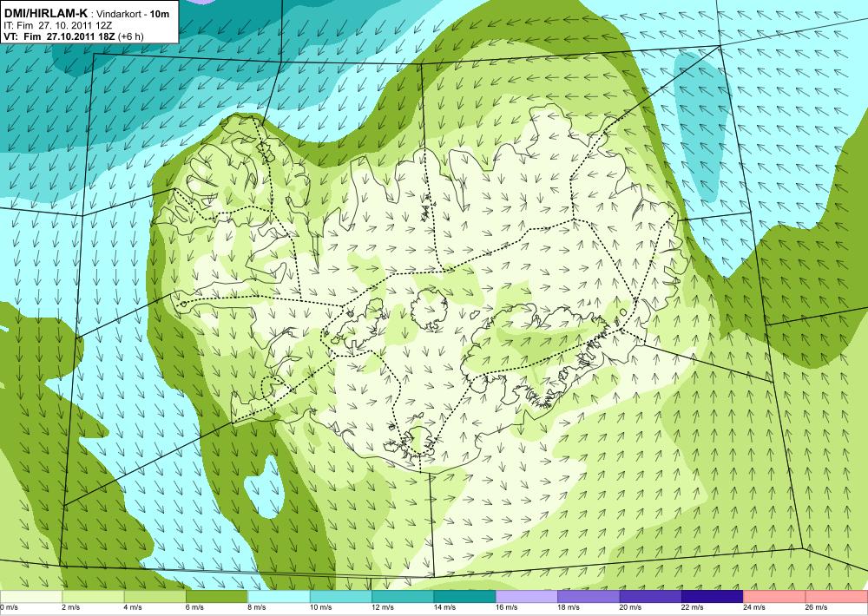Choose the 14–16 m/s dark teal legend swatch

[x=465, y=597]
